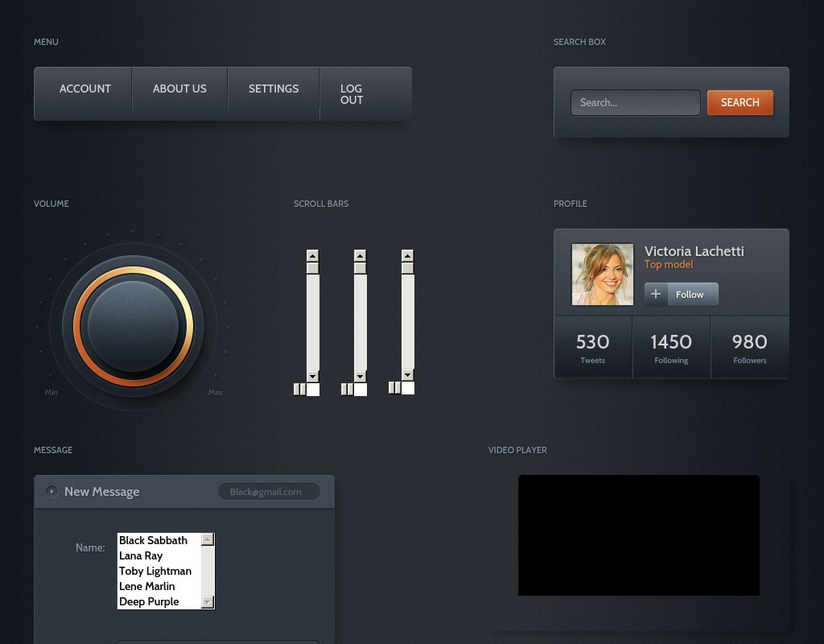Click the plus icon on Follow button
Viewport: 824px width, 644px height.
tap(656, 295)
